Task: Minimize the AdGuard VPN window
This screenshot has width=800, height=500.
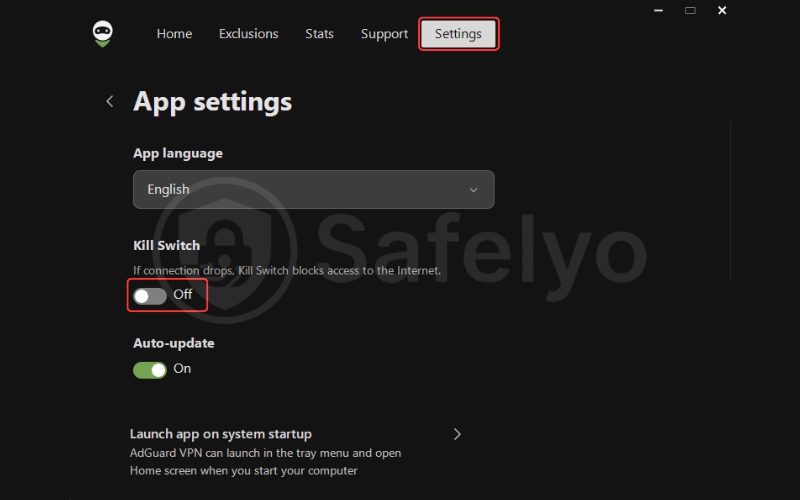Action: pos(659,10)
